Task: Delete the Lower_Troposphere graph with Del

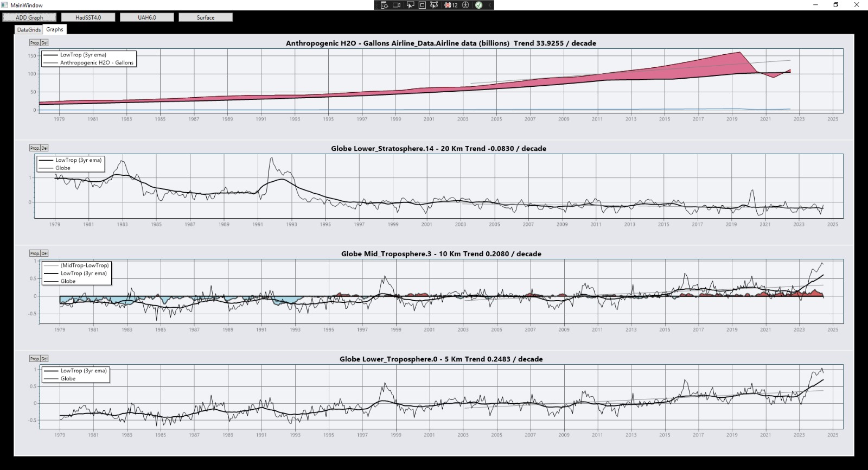Action: tap(44, 359)
